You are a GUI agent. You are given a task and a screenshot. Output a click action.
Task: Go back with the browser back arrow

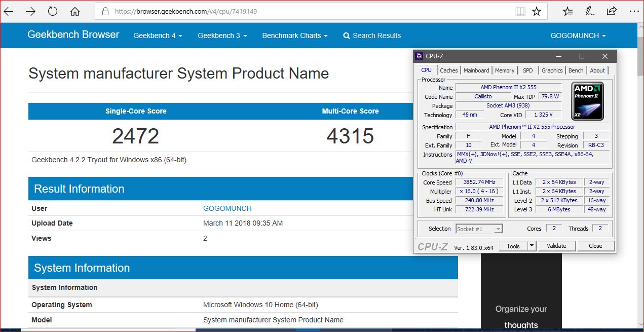9,11
